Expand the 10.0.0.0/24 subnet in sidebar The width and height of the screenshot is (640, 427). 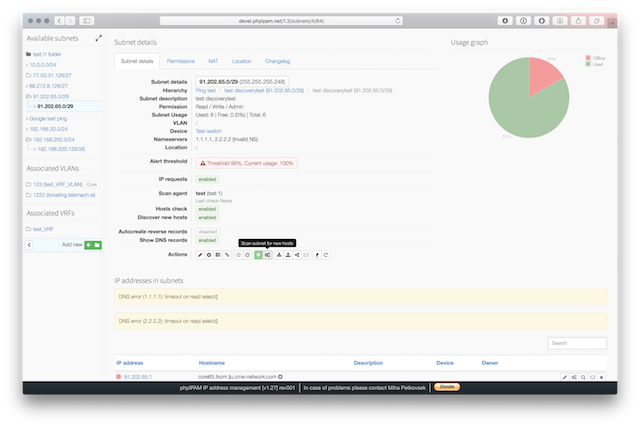tap(48, 63)
